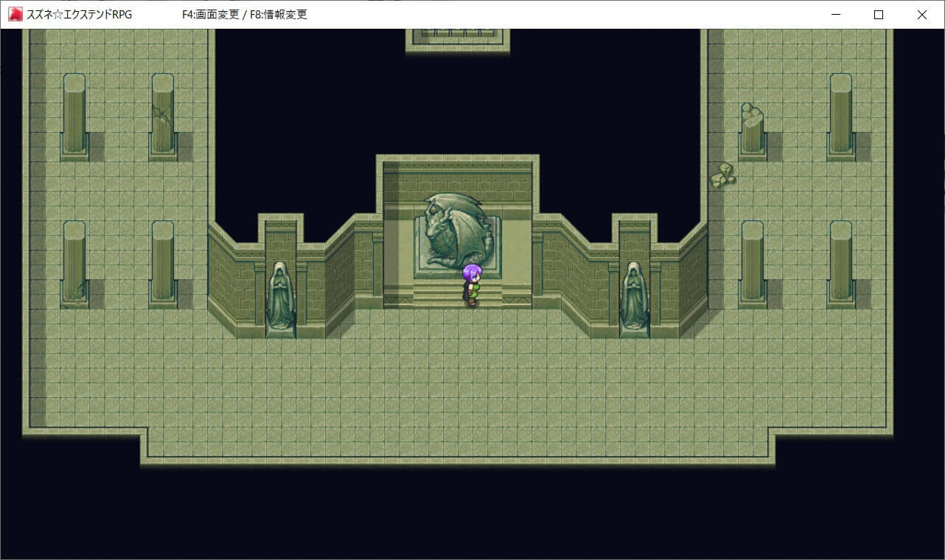Click the hooded praying statue right of altar
Screen dimensions: 945x560
[x=634, y=295]
